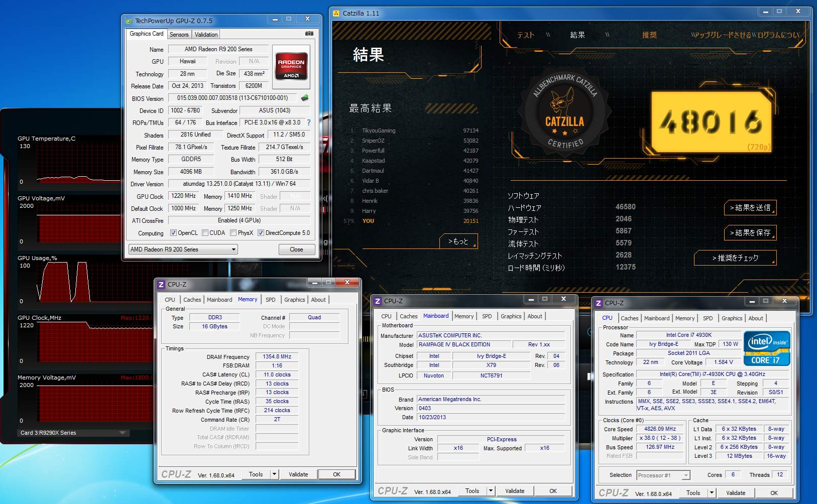The width and height of the screenshot is (817, 504).
Task: Switch to the Sensors tab in GPU-Z
Action: pyautogui.click(x=179, y=35)
